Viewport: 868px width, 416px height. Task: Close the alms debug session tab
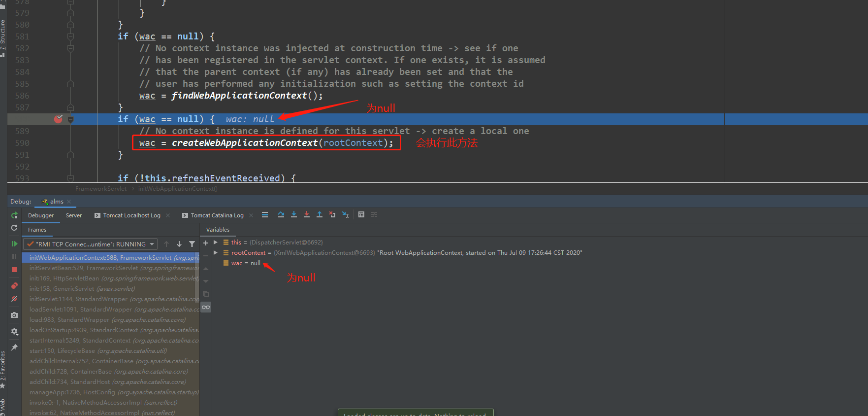(69, 202)
